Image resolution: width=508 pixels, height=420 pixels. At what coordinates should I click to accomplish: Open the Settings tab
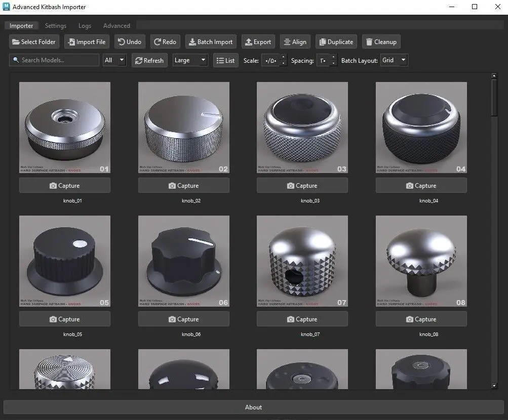(55, 26)
